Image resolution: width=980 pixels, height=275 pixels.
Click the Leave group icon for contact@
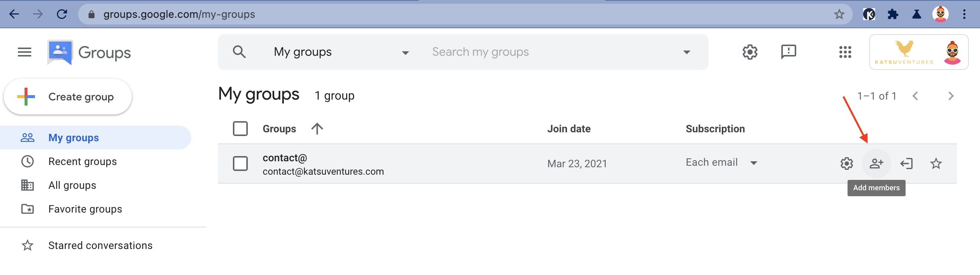click(906, 164)
